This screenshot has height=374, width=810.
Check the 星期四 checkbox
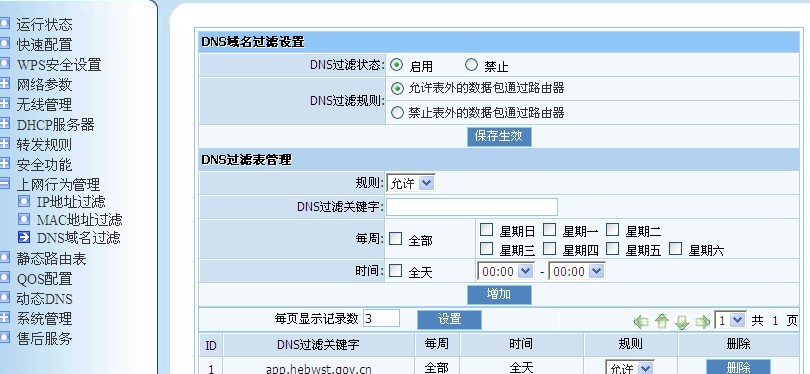pyautogui.click(x=550, y=249)
